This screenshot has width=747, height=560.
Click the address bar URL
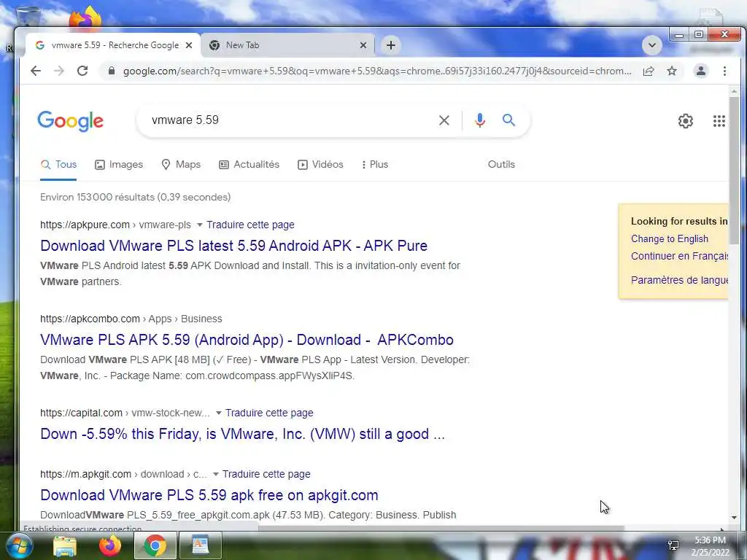tap(377, 71)
